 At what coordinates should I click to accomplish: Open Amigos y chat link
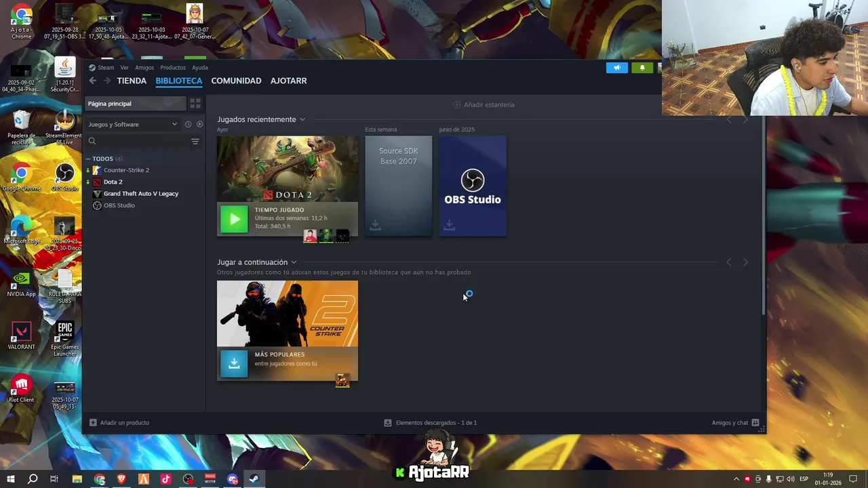tap(730, 423)
